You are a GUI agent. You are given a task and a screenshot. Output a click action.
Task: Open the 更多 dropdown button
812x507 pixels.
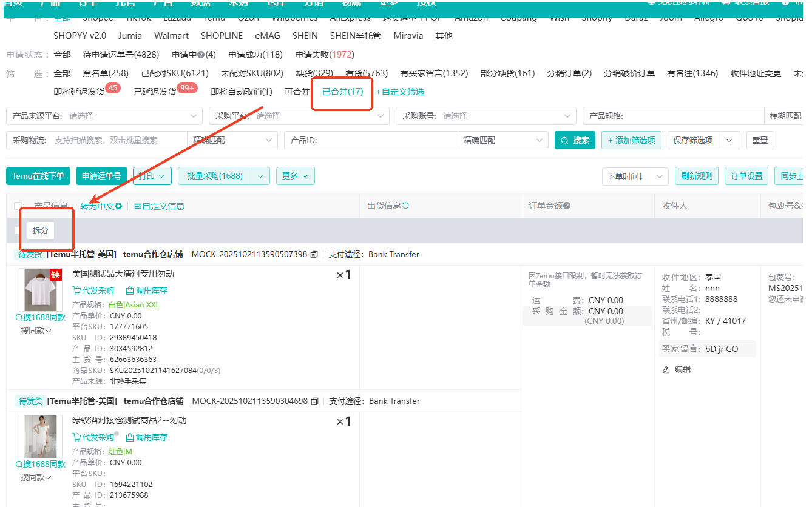pos(296,176)
